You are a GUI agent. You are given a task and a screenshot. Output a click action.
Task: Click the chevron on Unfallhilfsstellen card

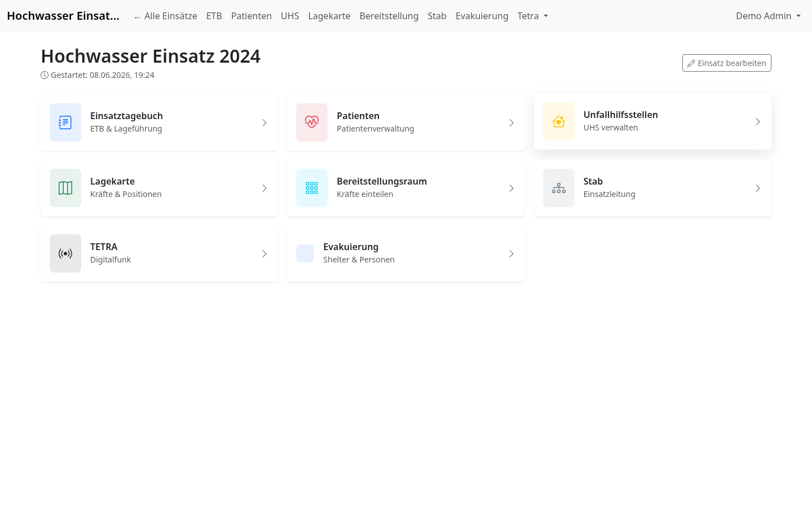click(x=758, y=121)
